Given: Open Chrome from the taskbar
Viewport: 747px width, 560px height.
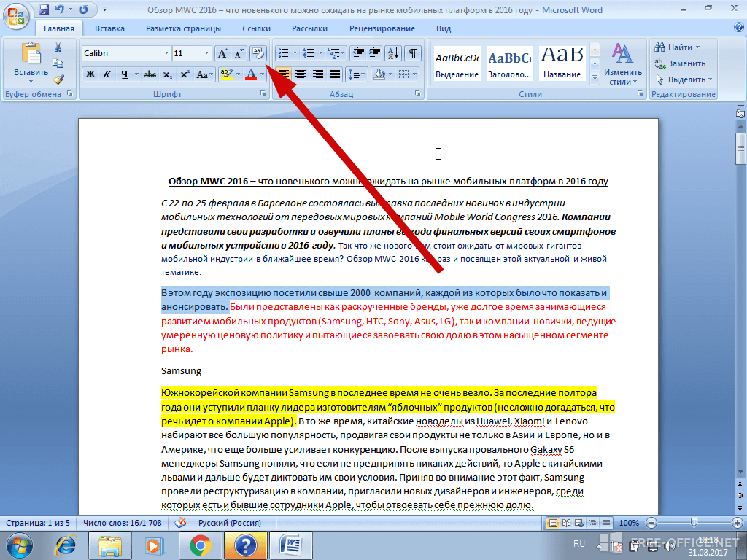Looking at the screenshot, I should pos(200,545).
